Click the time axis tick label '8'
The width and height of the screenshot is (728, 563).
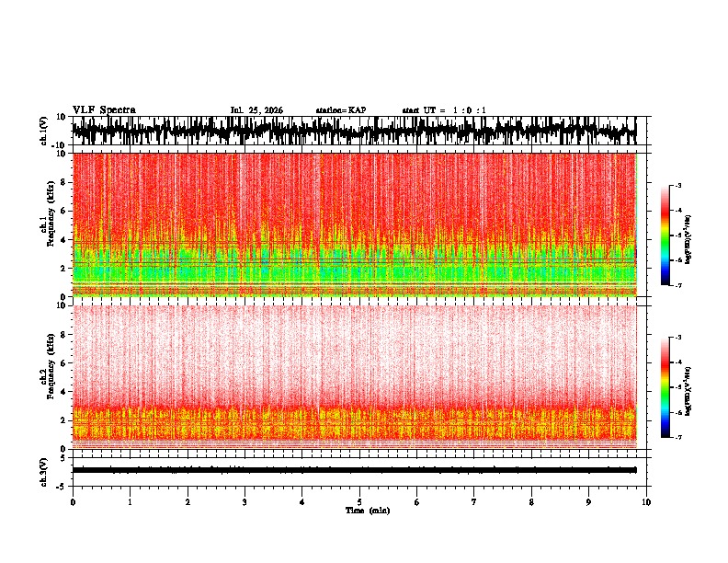[531, 502]
